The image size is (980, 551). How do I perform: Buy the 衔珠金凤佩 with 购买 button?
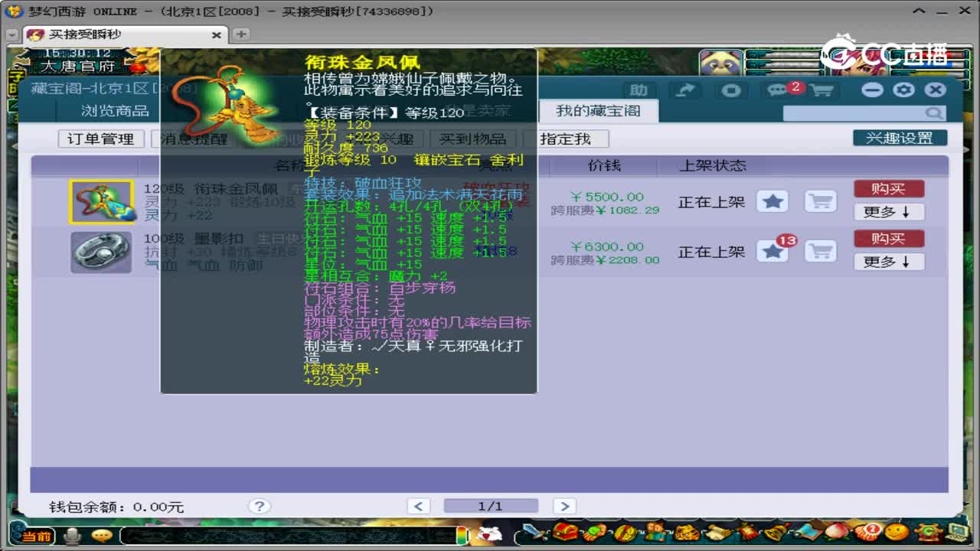pyautogui.click(x=889, y=188)
